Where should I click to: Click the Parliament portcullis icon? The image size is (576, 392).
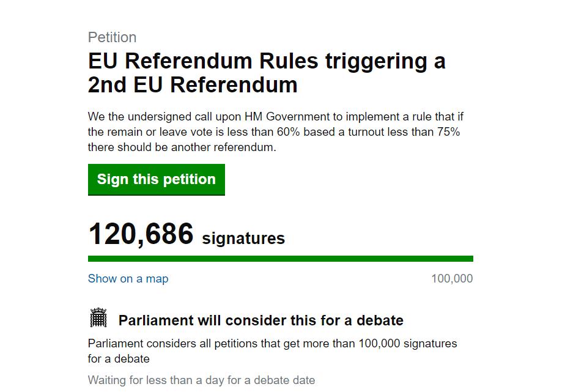[x=98, y=319]
